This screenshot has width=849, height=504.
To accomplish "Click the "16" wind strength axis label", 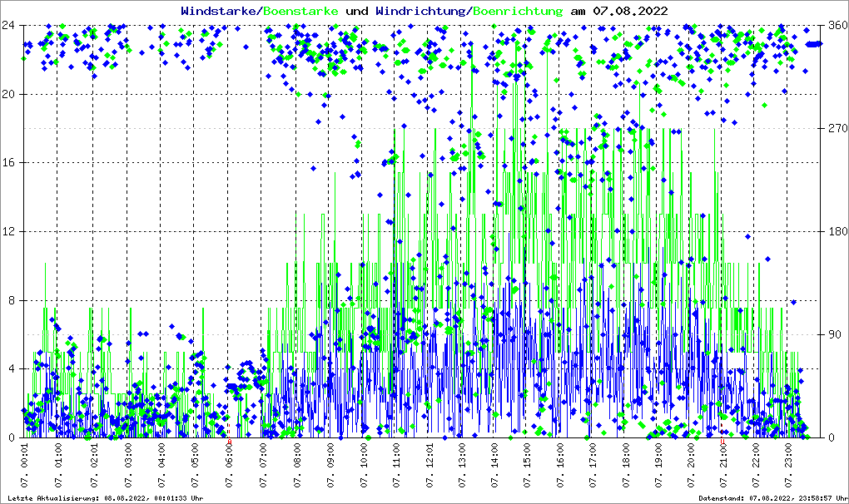I will 8,163.
